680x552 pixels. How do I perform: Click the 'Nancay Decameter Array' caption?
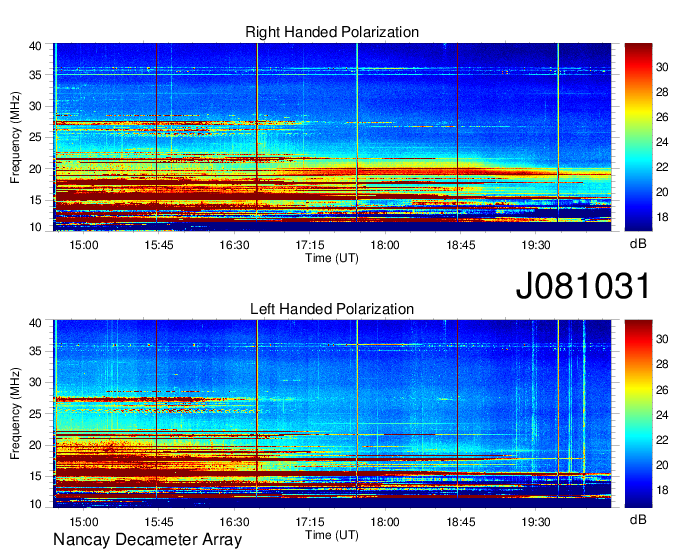pyautogui.click(x=147, y=540)
